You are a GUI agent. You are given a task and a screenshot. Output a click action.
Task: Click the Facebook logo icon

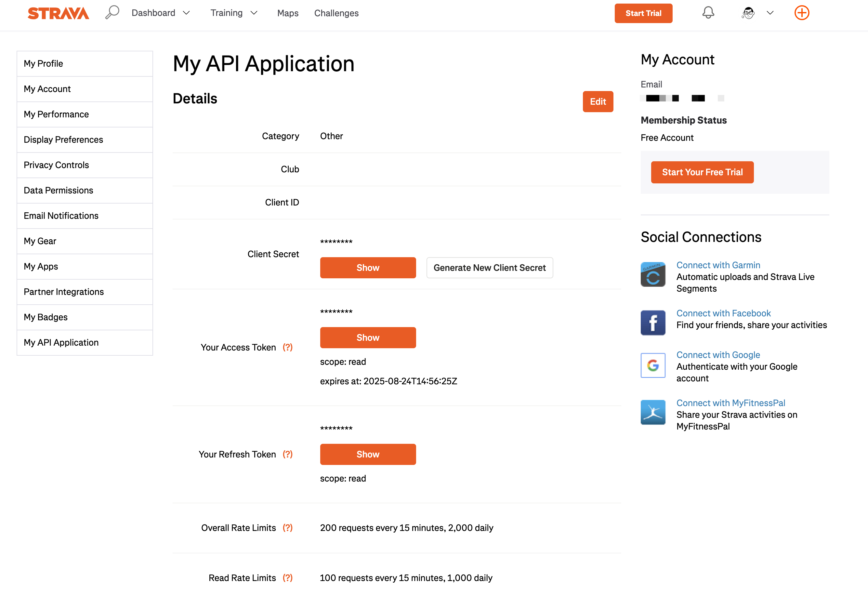point(653,322)
